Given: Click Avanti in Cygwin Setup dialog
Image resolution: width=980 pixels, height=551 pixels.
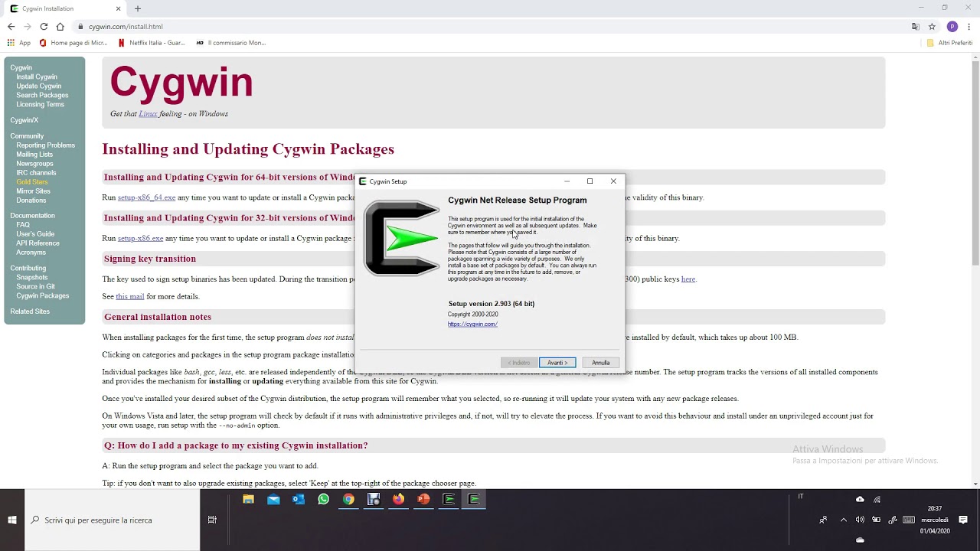Looking at the screenshot, I should point(557,363).
